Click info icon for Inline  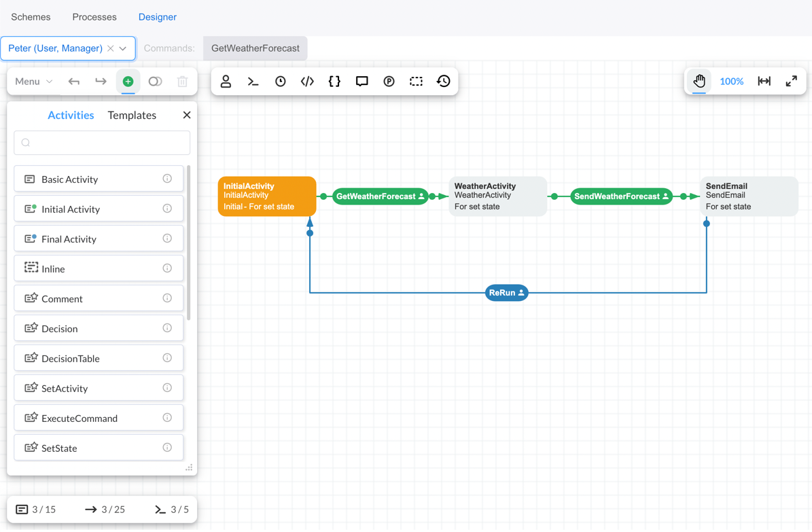(x=167, y=268)
